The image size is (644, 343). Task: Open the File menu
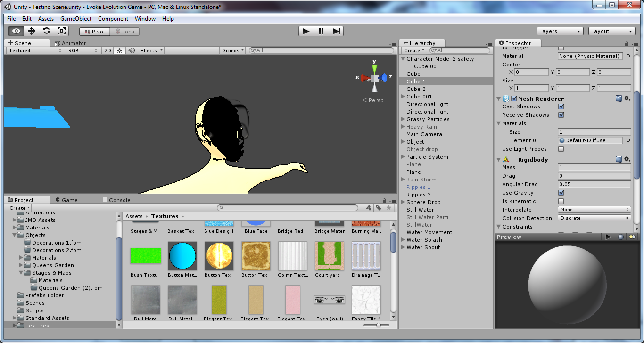pos(11,19)
